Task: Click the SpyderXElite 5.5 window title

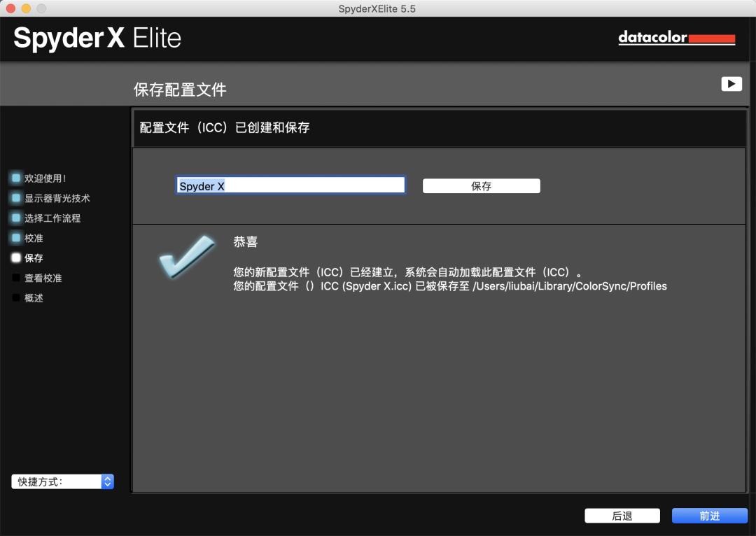Action: click(x=377, y=8)
